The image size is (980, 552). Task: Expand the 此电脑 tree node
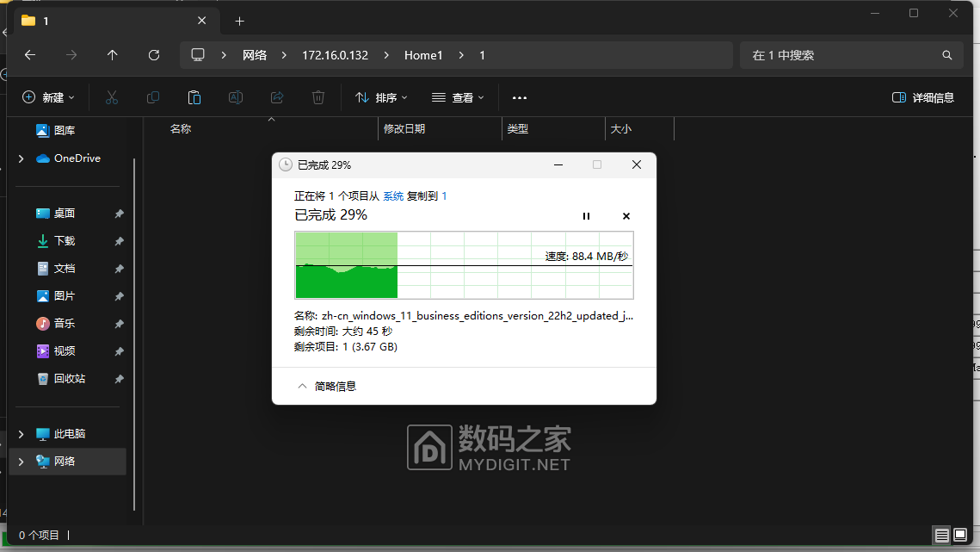[22, 434]
